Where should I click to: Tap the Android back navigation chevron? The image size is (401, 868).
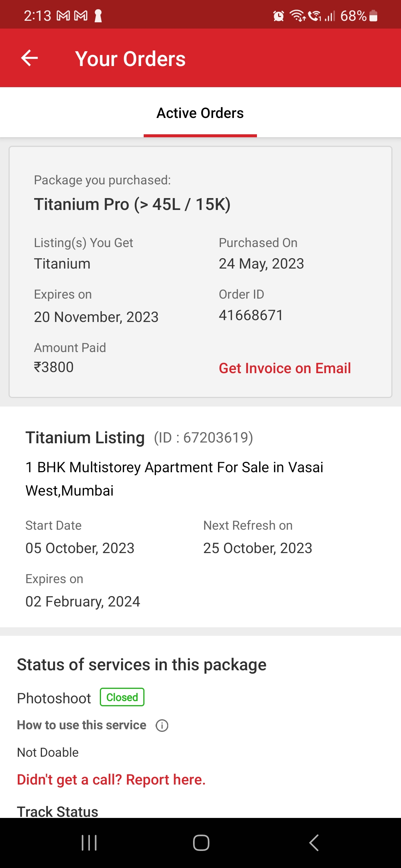click(314, 843)
